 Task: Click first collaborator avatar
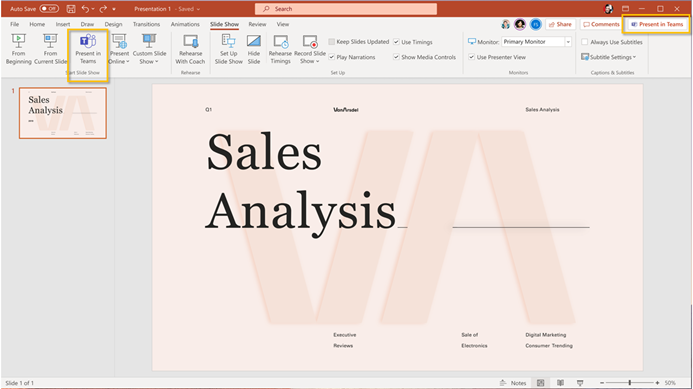505,24
